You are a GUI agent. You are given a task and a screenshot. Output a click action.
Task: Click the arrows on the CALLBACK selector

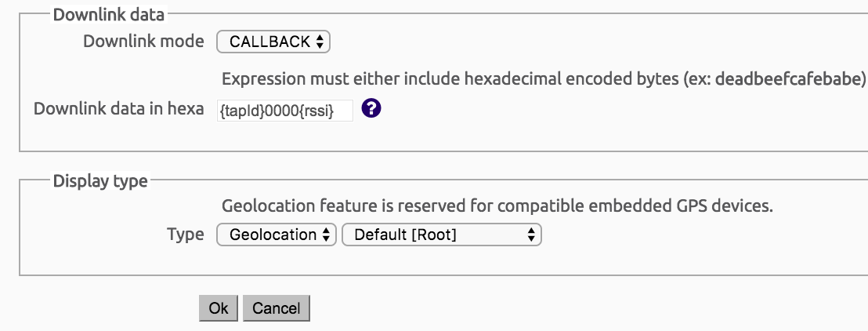point(320,42)
